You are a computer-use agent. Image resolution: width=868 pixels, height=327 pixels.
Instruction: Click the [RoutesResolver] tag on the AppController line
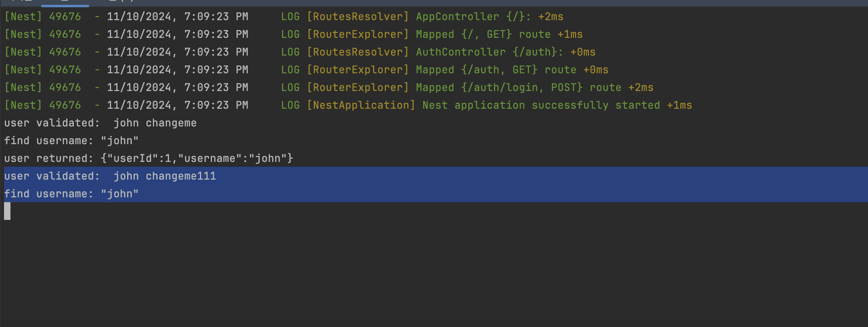pyautogui.click(x=358, y=17)
